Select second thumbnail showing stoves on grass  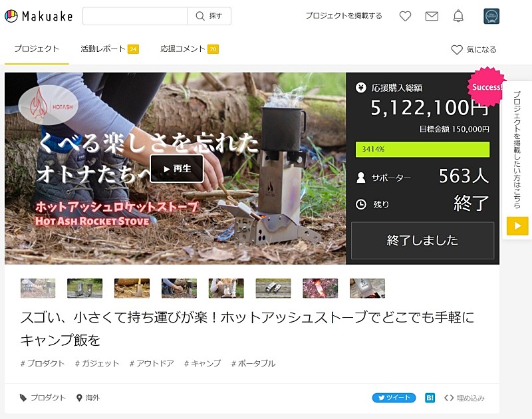(85, 288)
